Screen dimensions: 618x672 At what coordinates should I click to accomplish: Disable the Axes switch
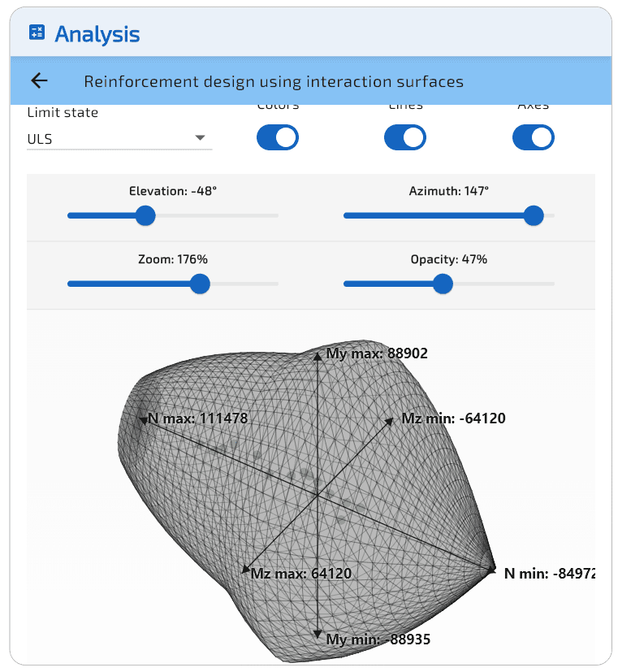point(533,137)
